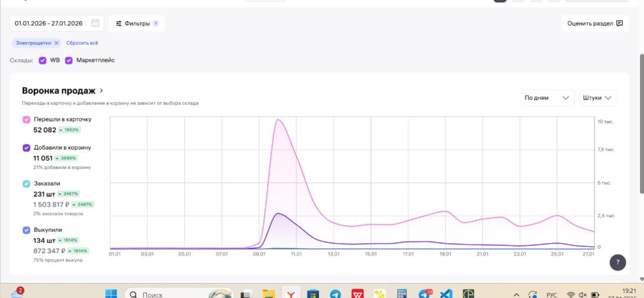Open Visual Studio Code from taskbar
The height and width of the screenshot is (298, 644).
point(446,294)
